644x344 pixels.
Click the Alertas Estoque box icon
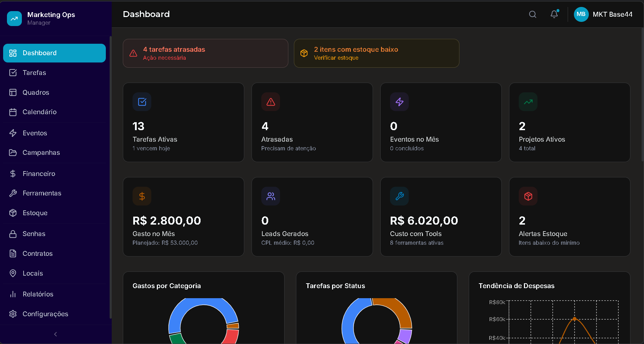(x=528, y=196)
